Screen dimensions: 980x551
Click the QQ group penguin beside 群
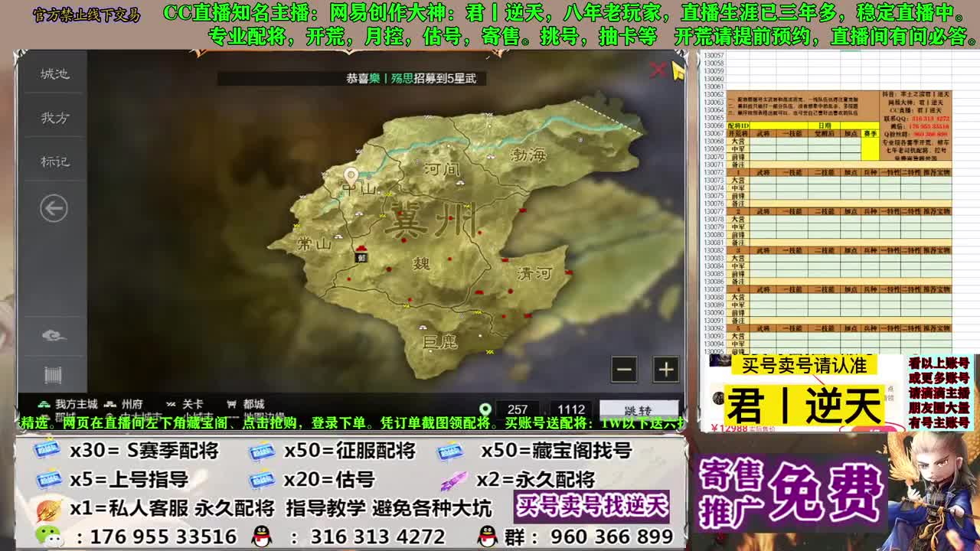point(487,536)
